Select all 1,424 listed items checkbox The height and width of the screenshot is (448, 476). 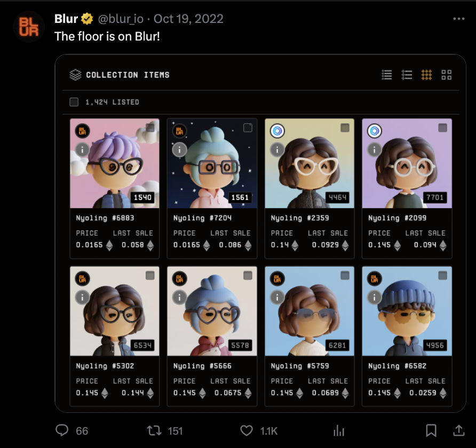pyautogui.click(x=73, y=101)
